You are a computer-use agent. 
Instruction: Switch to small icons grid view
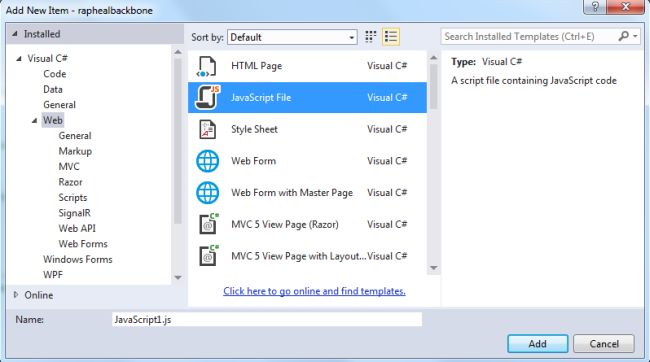tap(371, 37)
